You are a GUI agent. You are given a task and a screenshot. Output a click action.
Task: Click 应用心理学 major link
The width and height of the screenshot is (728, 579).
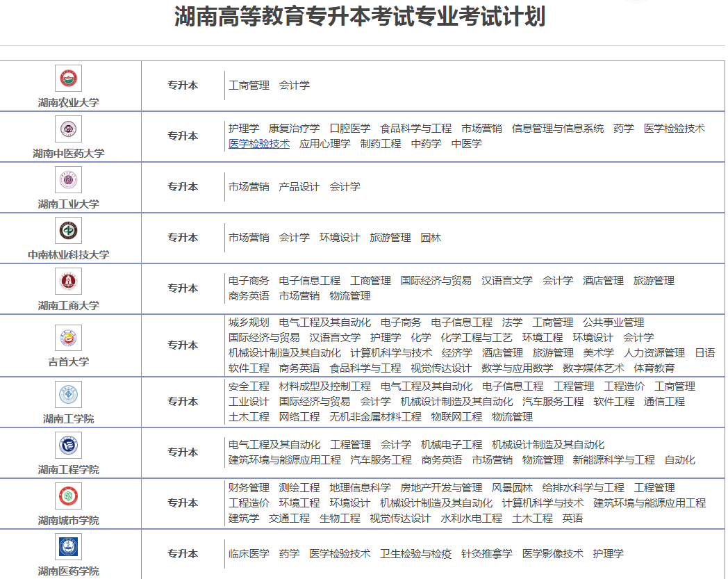pyautogui.click(x=325, y=144)
